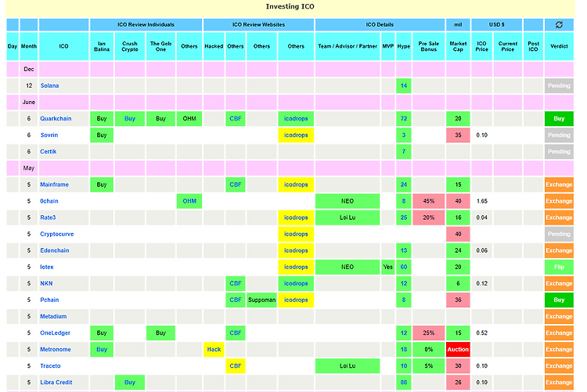Open the 0chain ICO link
Screen dimensions: 587x392
point(49,201)
